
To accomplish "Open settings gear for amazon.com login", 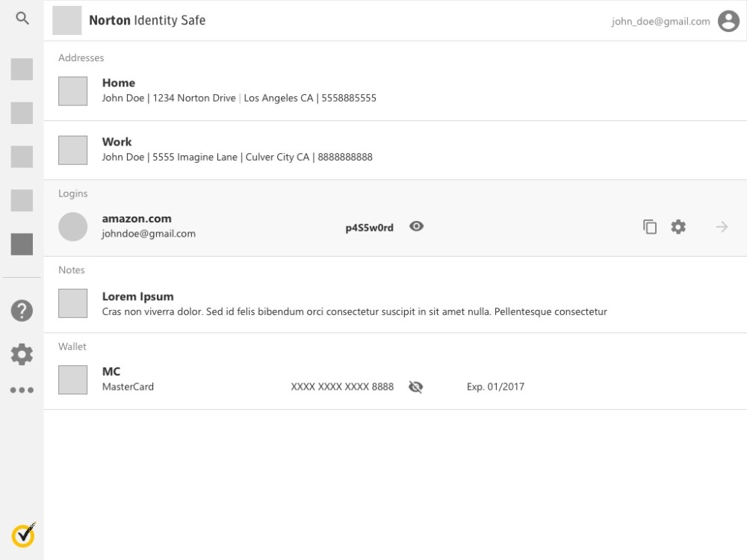I will tap(678, 227).
